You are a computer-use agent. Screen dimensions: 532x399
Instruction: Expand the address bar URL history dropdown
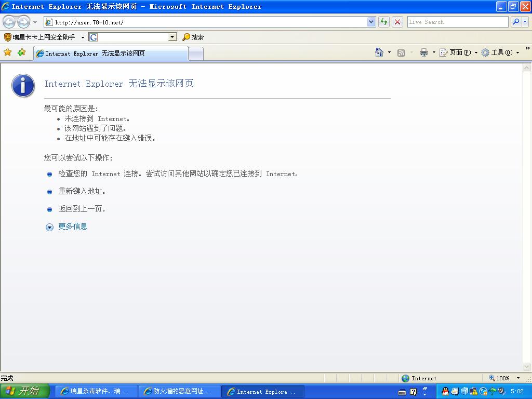(371, 22)
